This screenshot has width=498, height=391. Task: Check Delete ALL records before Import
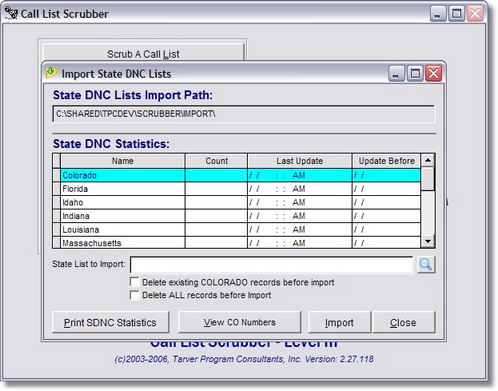(134, 295)
